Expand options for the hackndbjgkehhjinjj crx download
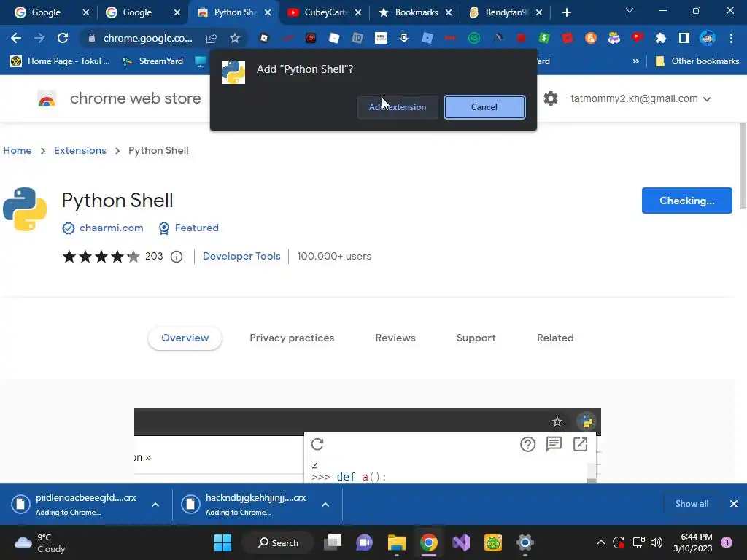The width and height of the screenshot is (747, 560). [x=325, y=505]
